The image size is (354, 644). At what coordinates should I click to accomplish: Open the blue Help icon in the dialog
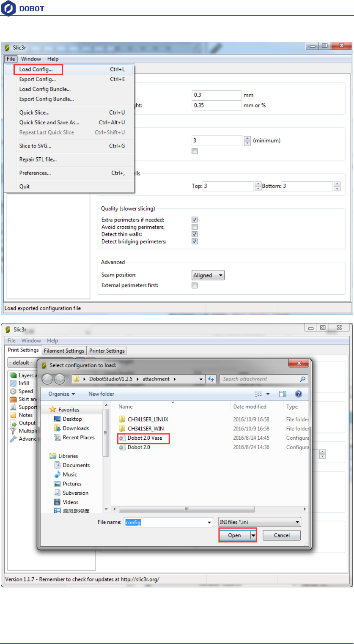[x=299, y=394]
